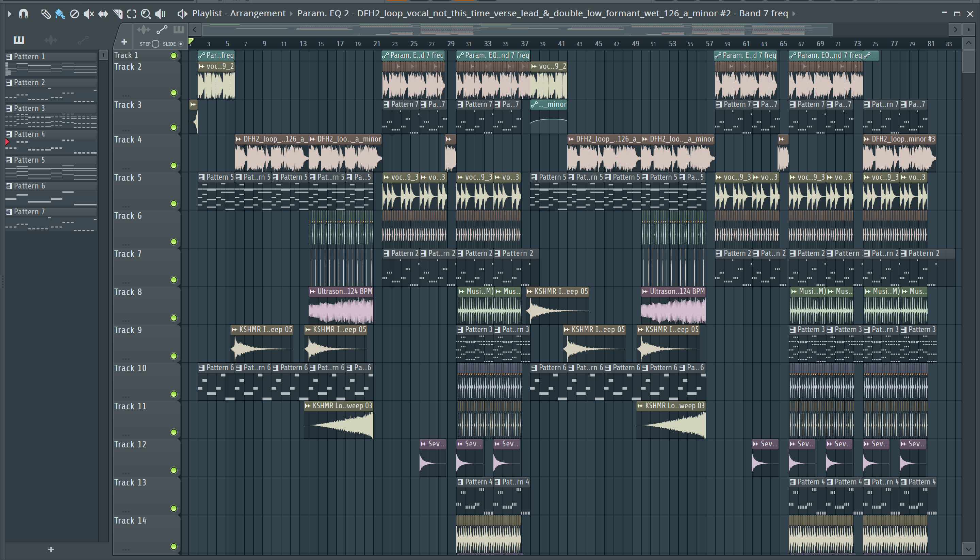Viewport: 980px width, 560px height.
Task: Open the Playlist - Arrangement menu
Action: (x=239, y=14)
